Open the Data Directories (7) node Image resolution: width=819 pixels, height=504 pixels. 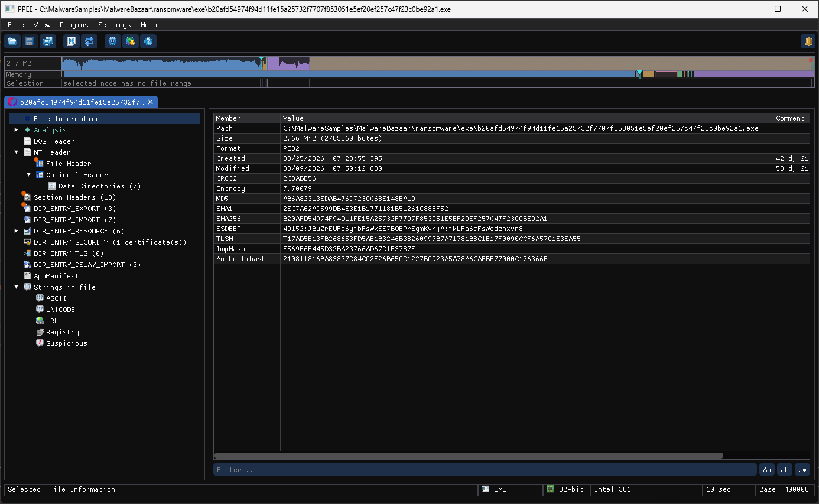(x=99, y=186)
